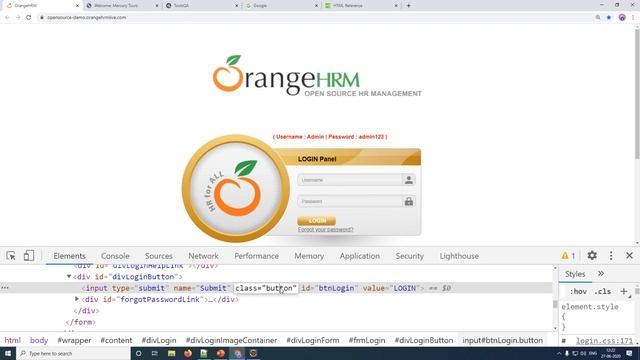The image size is (640, 360).
Task: Open the Performance tab
Action: click(x=256, y=256)
